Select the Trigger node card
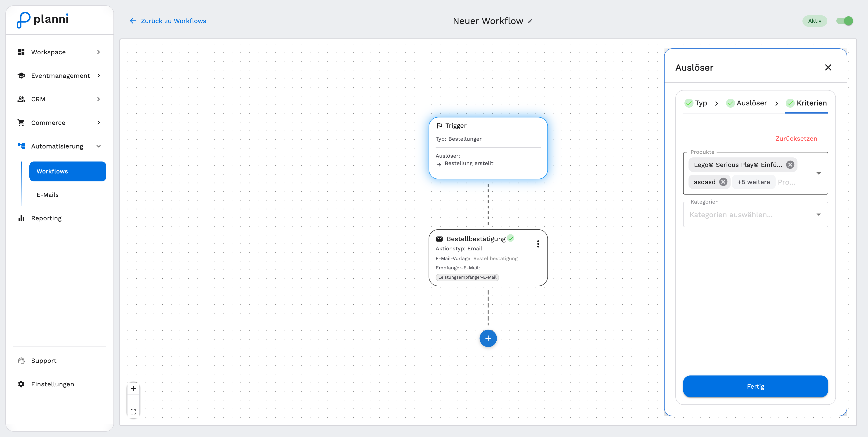 pos(488,148)
